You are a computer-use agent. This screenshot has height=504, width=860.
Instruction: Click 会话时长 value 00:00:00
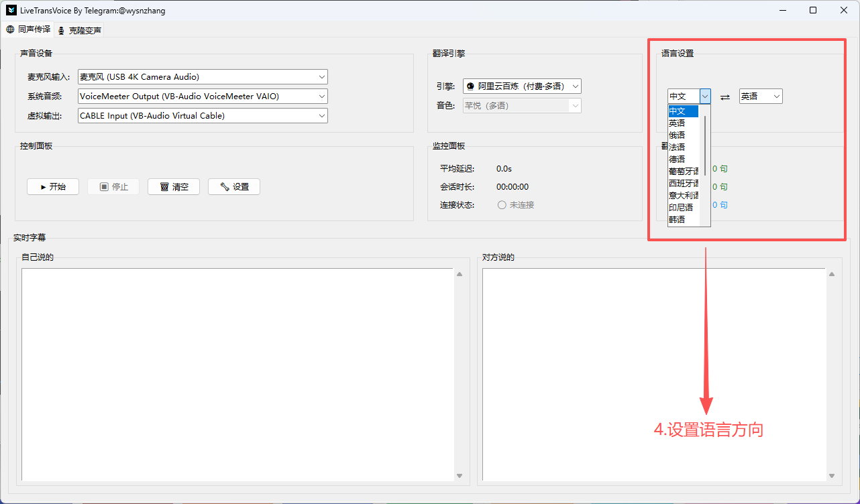513,187
